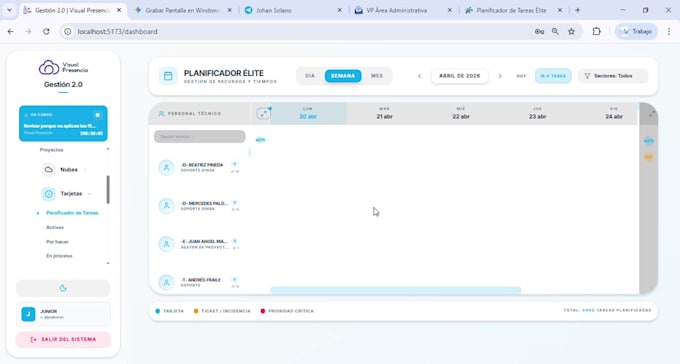Go to previous period with left chevron
The width and height of the screenshot is (680, 364).
click(419, 76)
